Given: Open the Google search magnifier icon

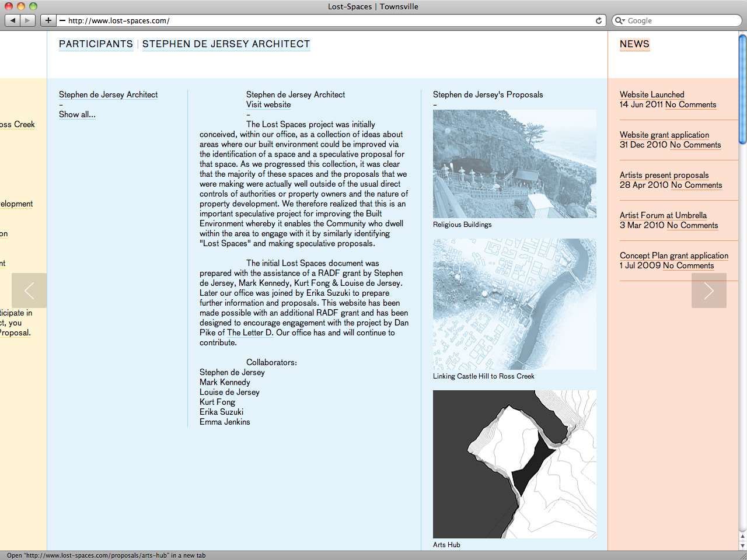Looking at the screenshot, I should [620, 20].
